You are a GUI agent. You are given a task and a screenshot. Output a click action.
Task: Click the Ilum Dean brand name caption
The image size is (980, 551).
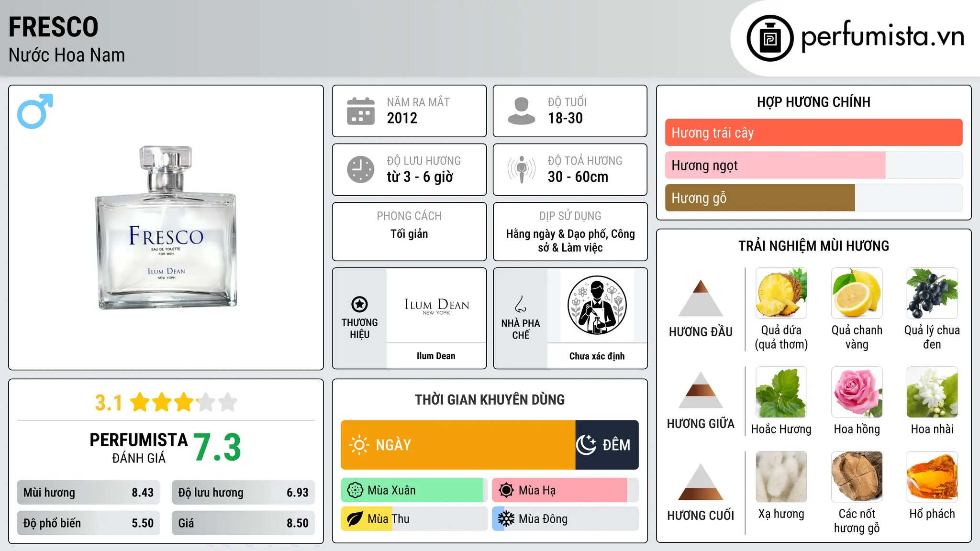click(436, 356)
